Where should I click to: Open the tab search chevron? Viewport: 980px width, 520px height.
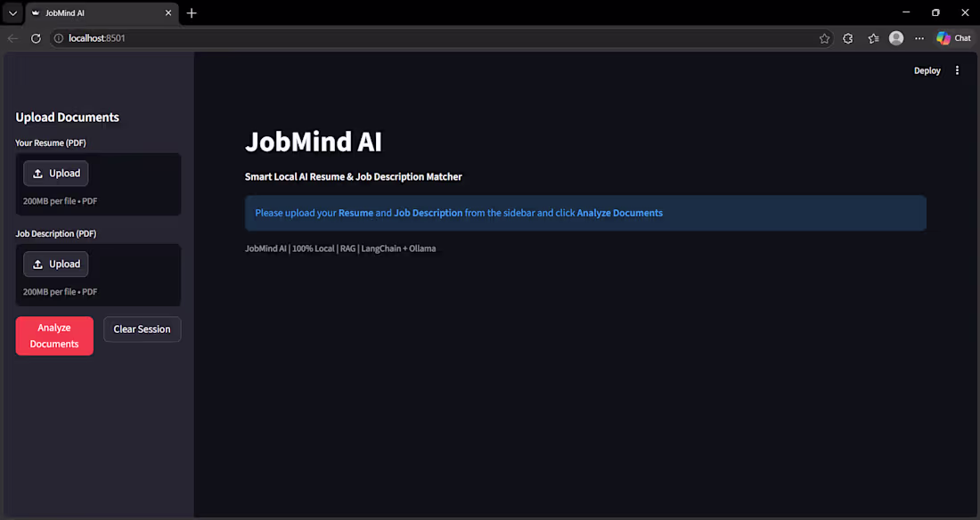click(12, 12)
